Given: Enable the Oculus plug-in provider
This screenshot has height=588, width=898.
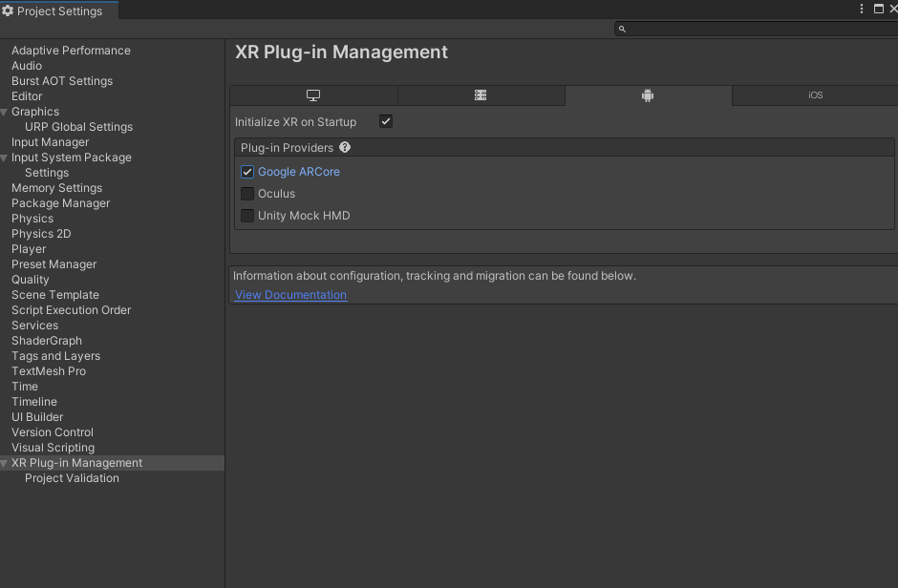Looking at the screenshot, I should (x=247, y=194).
